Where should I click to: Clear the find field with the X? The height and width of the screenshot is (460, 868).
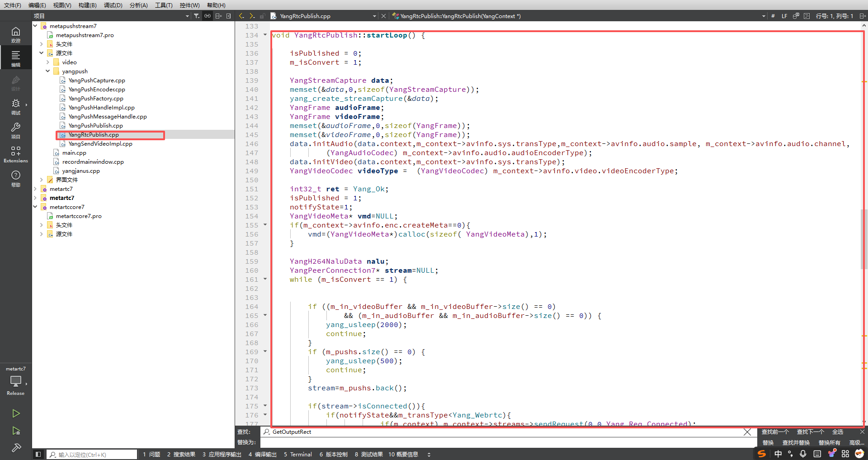tap(747, 432)
